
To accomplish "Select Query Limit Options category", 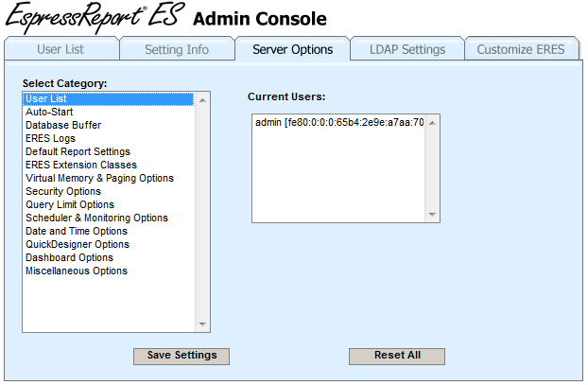I will [x=109, y=204].
